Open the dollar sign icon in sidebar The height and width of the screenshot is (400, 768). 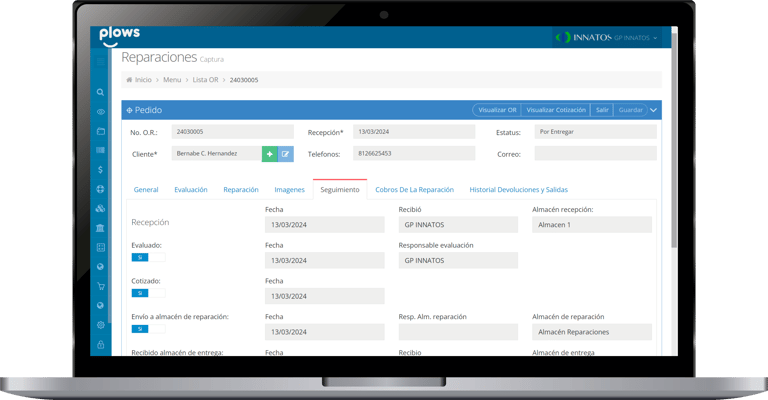coord(100,169)
